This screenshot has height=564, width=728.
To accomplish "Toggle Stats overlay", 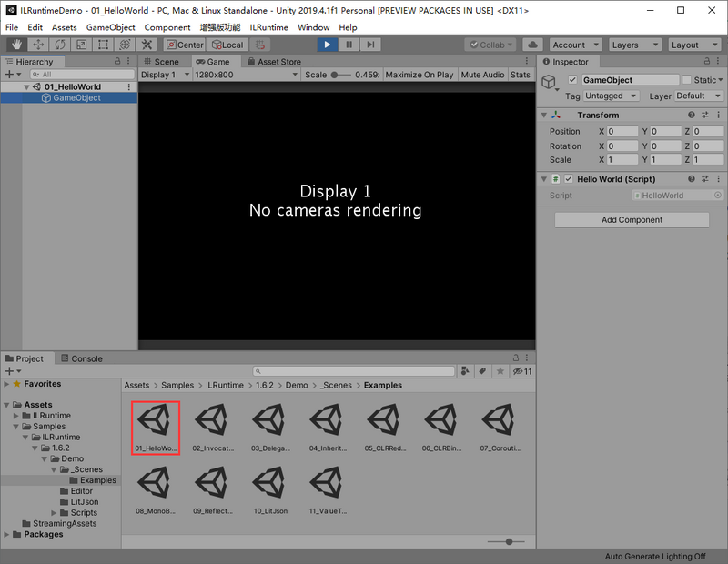I will (x=520, y=75).
